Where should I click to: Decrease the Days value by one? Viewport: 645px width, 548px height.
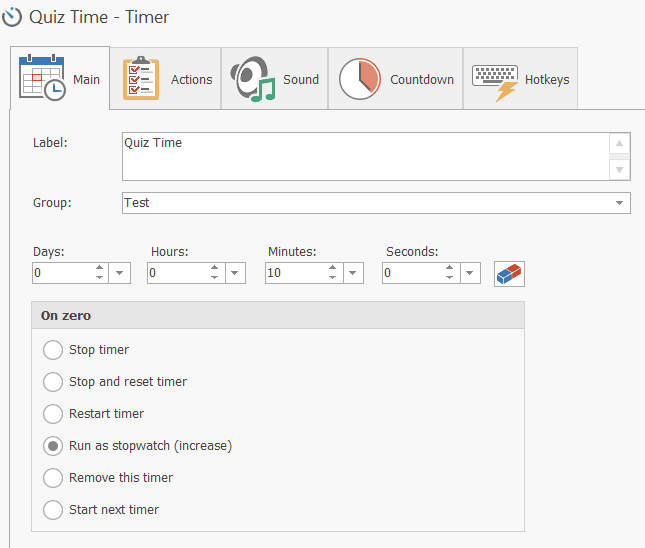pos(100,278)
